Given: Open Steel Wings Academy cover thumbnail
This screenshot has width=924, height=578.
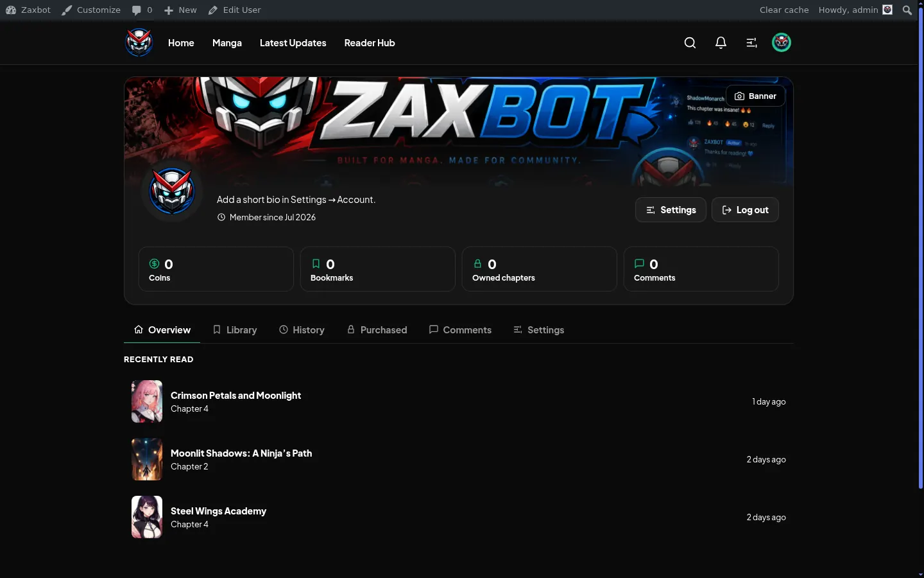Looking at the screenshot, I should pos(147,517).
